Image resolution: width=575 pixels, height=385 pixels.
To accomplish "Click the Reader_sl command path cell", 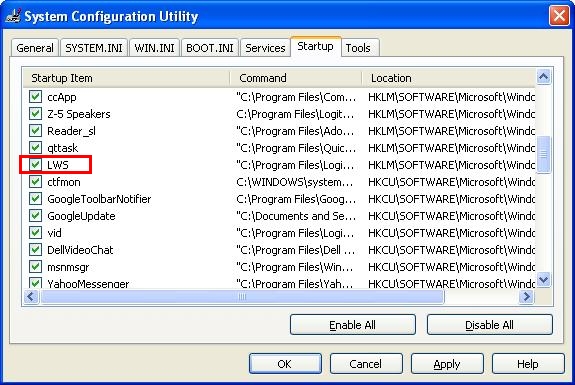I will pos(295,131).
